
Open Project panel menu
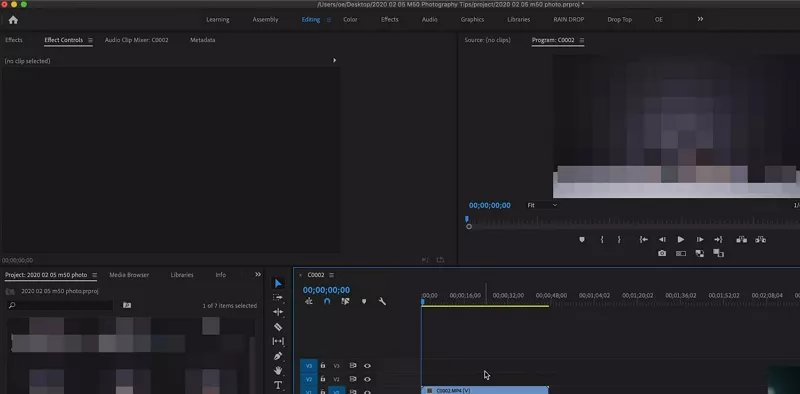tap(94, 275)
